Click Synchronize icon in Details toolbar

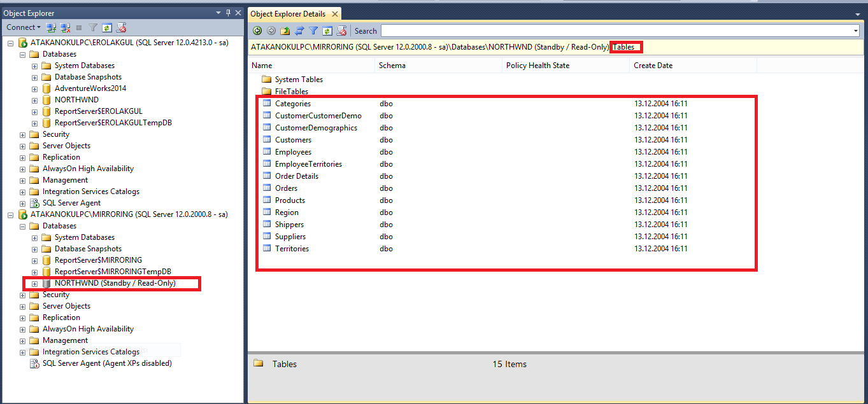click(x=299, y=31)
